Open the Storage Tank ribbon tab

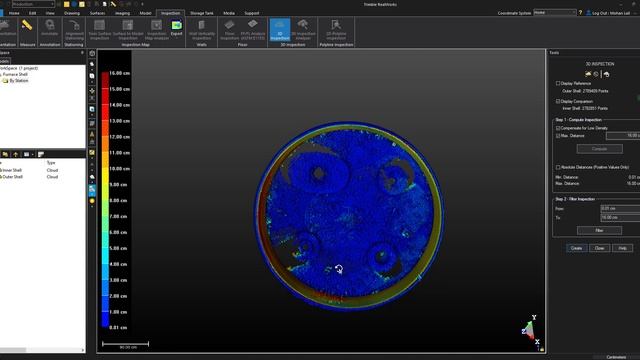tap(202, 13)
